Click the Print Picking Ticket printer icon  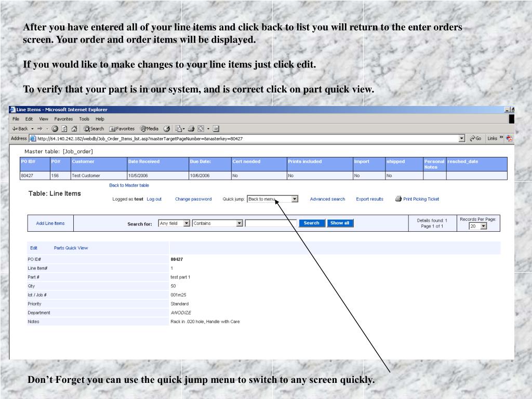398,199
